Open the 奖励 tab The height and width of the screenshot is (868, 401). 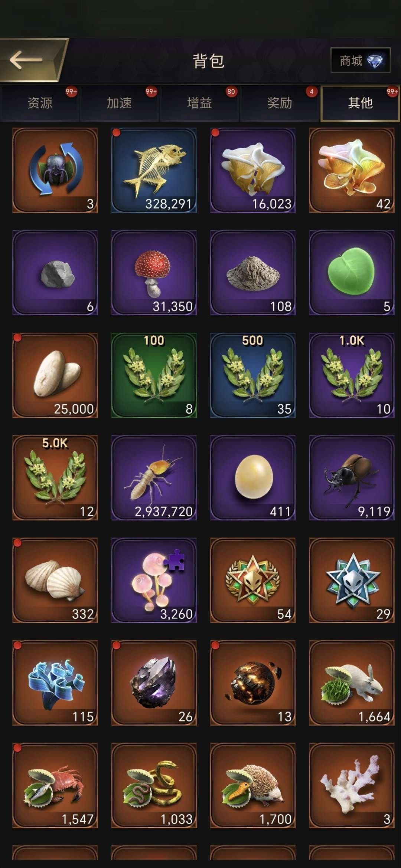280,103
